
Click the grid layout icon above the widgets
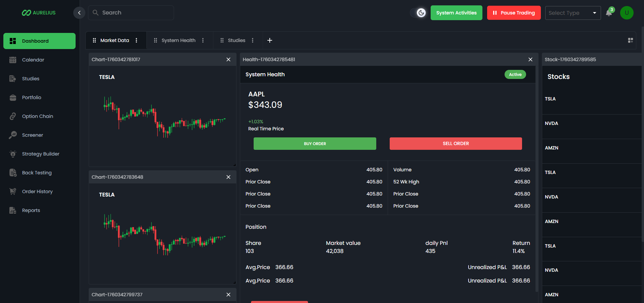[631, 40]
